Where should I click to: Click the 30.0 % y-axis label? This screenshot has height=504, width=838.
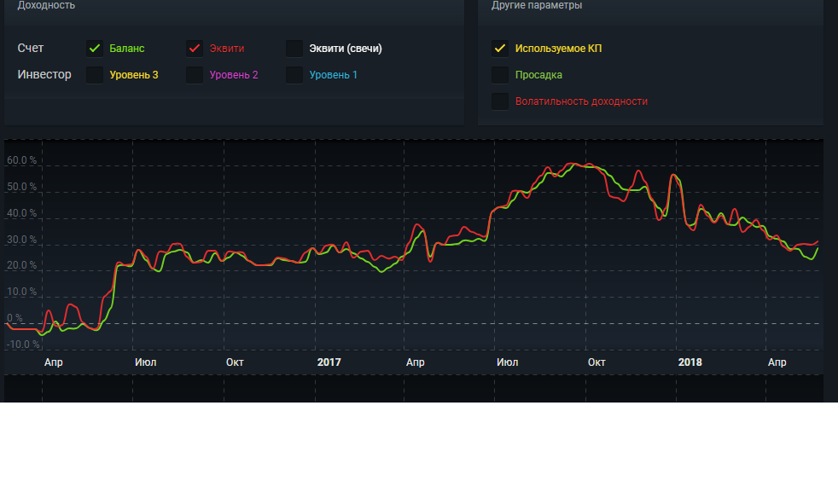(21, 240)
